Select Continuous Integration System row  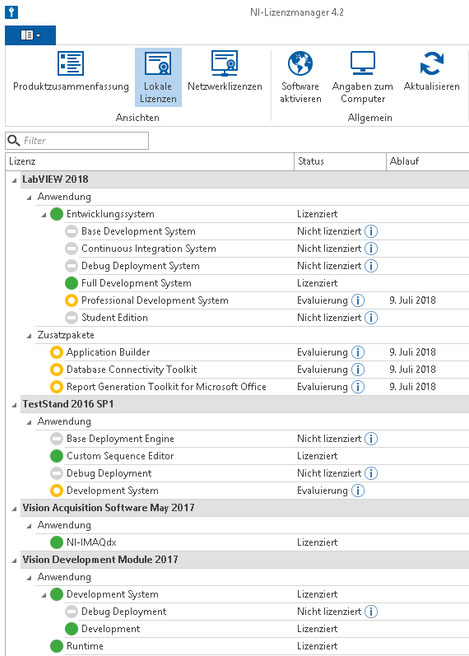coord(266,249)
